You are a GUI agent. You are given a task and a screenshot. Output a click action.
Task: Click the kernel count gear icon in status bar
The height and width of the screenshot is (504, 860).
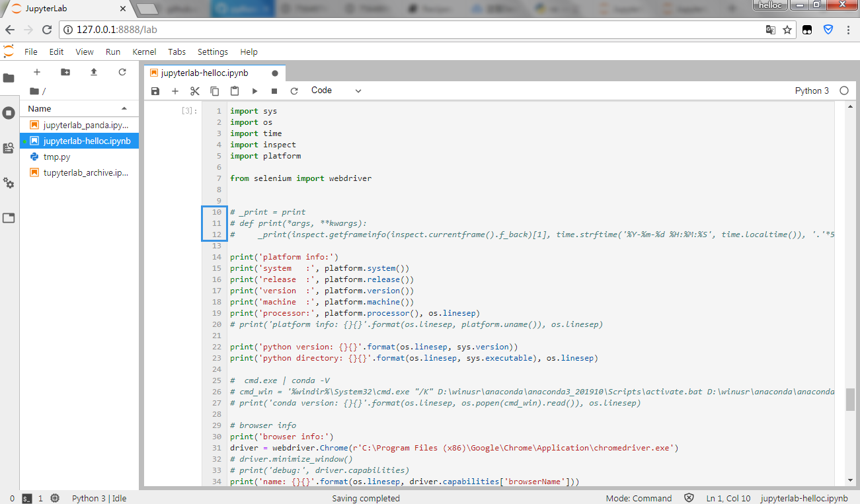click(x=55, y=498)
